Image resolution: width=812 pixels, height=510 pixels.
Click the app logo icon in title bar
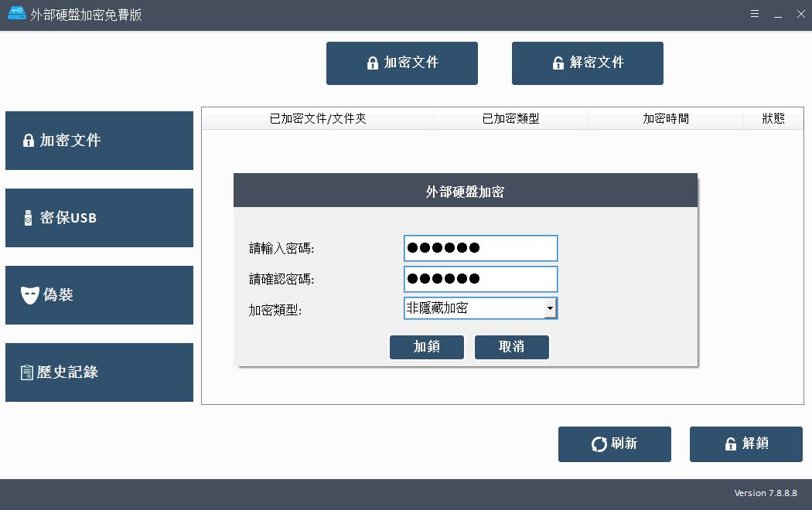16,13
